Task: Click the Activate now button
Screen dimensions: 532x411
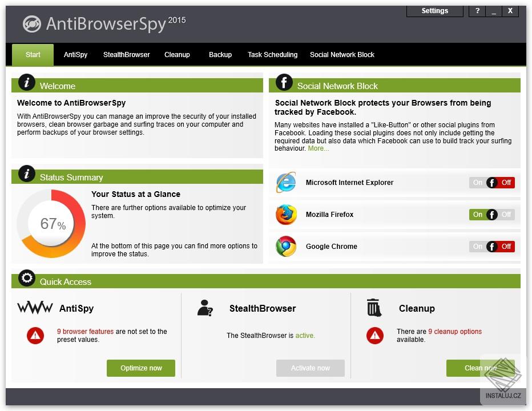Action: [311, 368]
